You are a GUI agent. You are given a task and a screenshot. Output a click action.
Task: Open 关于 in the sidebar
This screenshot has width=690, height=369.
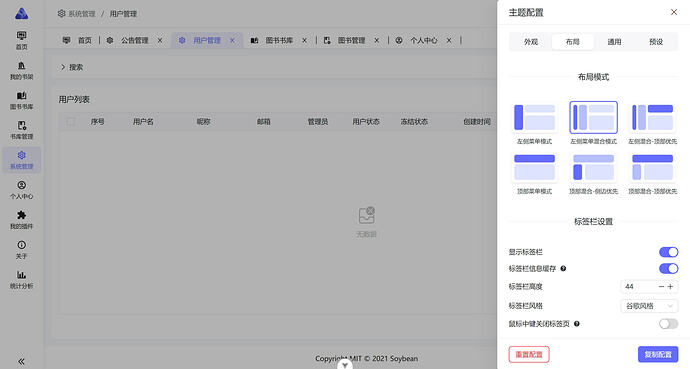click(x=22, y=250)
